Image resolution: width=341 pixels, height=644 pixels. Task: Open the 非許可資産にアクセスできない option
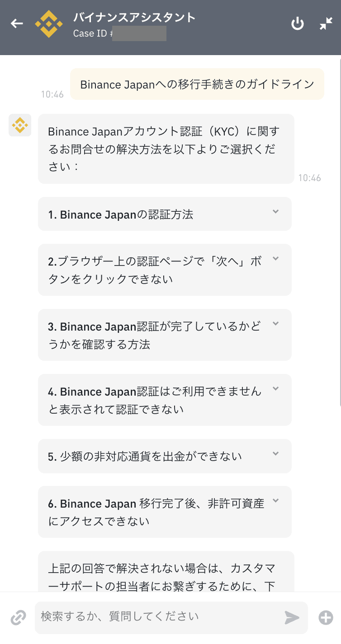click(x=165, y=512)
